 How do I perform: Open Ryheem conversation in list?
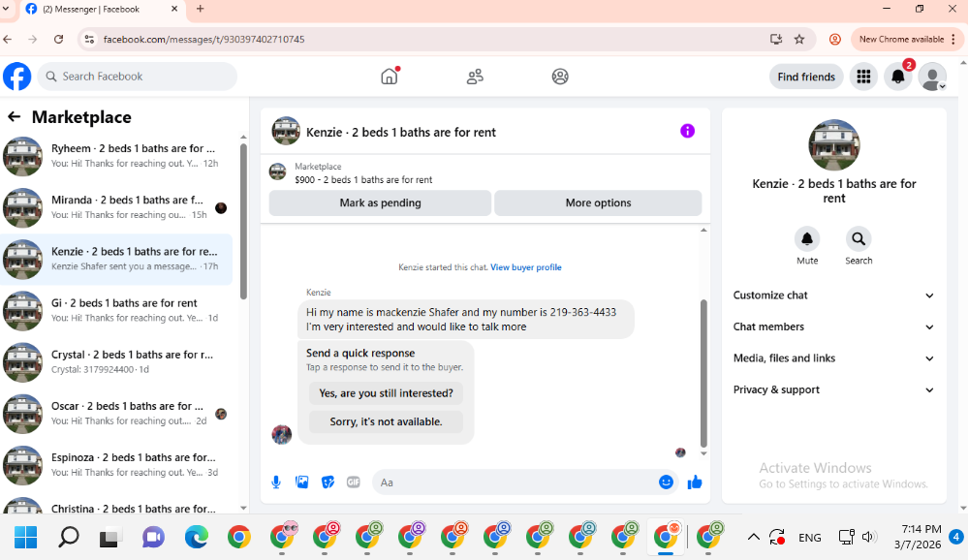pyautogui.click(x=117, y=156)
